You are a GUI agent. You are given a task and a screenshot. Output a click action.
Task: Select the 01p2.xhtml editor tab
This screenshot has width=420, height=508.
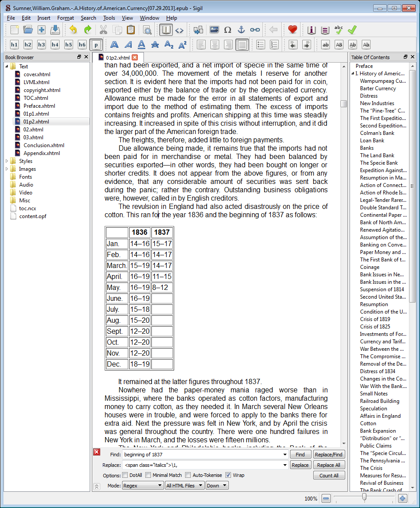(118, 58)
